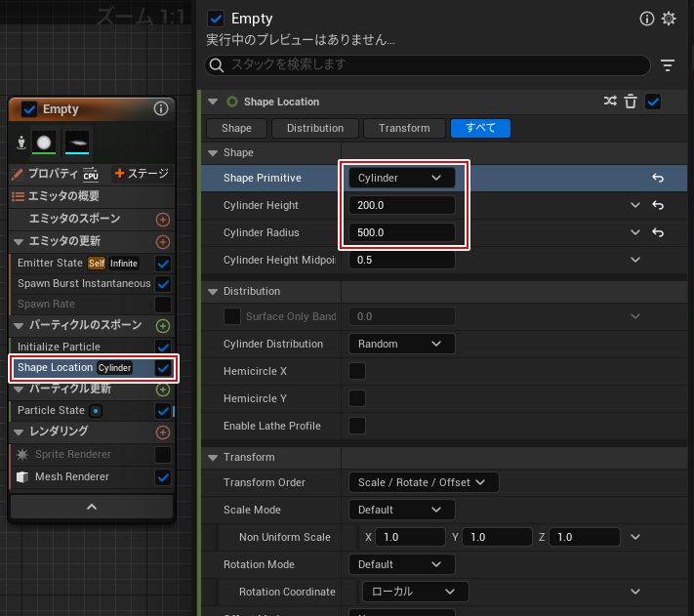
Task: Enable the Hemicircle X checkbox
Action: (x=357, y=371)
